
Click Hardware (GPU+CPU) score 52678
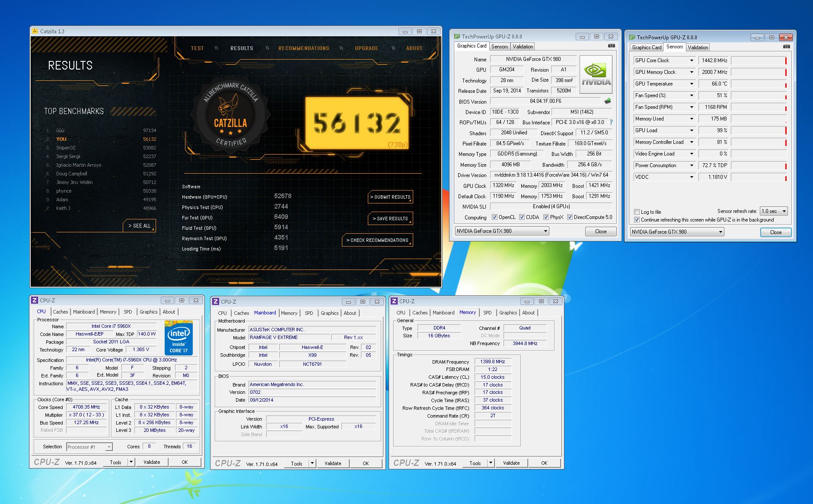(283, 196)
